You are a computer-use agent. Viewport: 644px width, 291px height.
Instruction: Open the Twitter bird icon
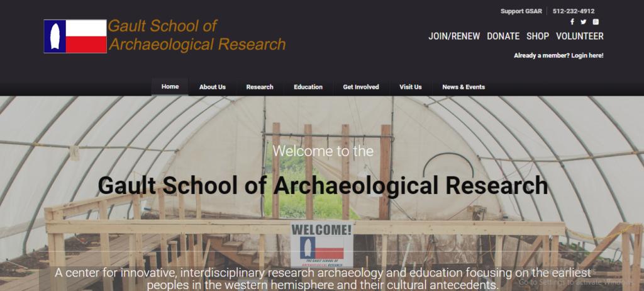tap(583, 22)
